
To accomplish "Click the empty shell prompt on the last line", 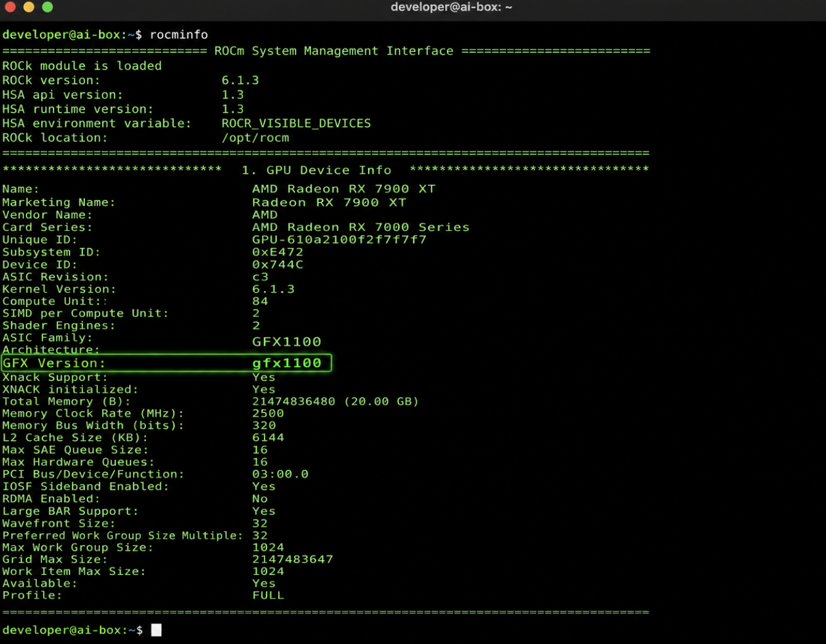I will [72, 630].
